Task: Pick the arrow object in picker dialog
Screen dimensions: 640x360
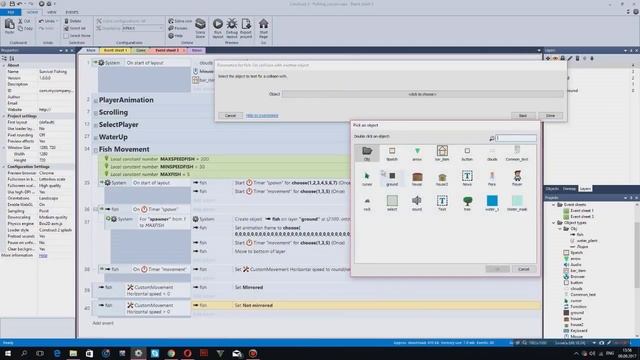Action: pos(417,153)
